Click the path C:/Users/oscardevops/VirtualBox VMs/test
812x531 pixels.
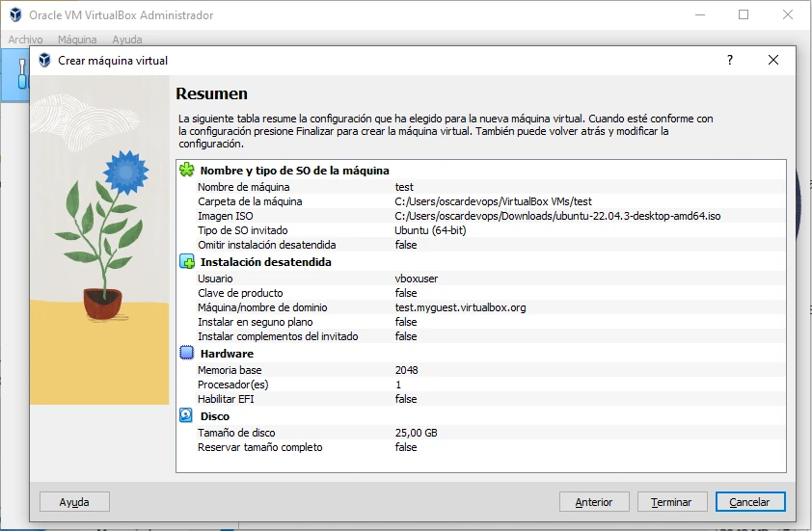click(493, 201)
